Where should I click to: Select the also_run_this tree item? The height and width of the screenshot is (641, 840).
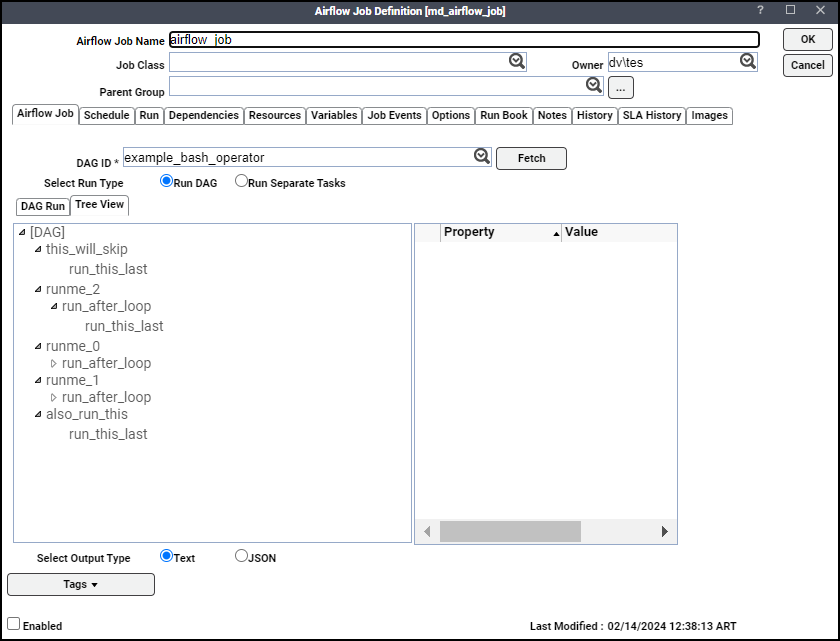[87, 414]
